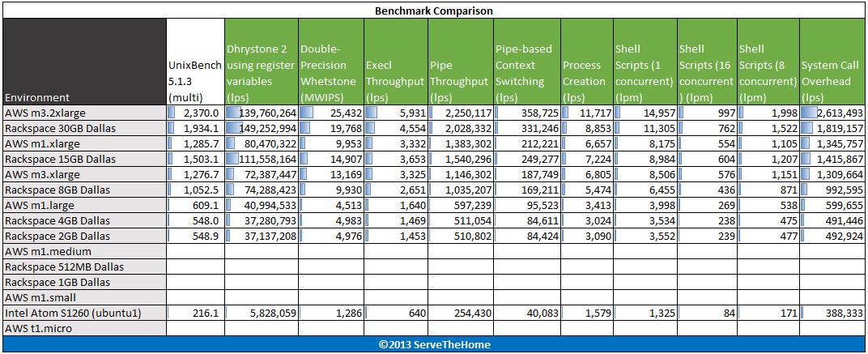Click the System Call Overhead header
This screenshot has height=354, width=868.
(832, 73)
